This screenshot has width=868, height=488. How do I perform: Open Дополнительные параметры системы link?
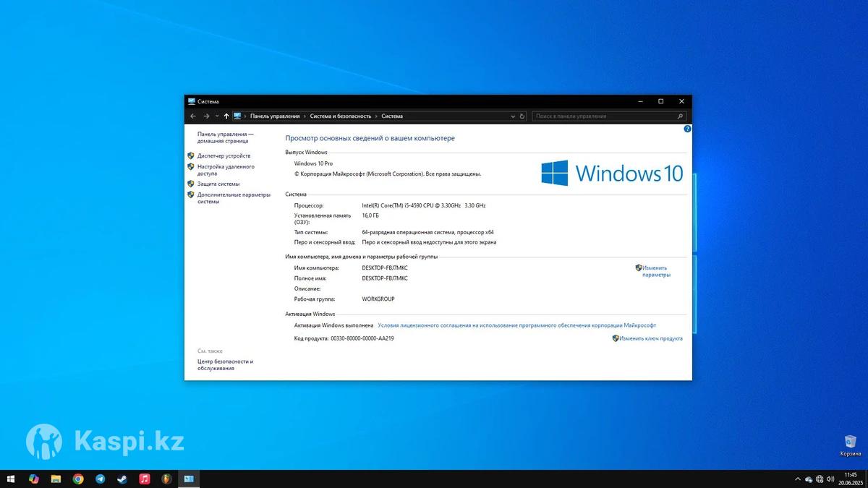click(x=234, y=198)
